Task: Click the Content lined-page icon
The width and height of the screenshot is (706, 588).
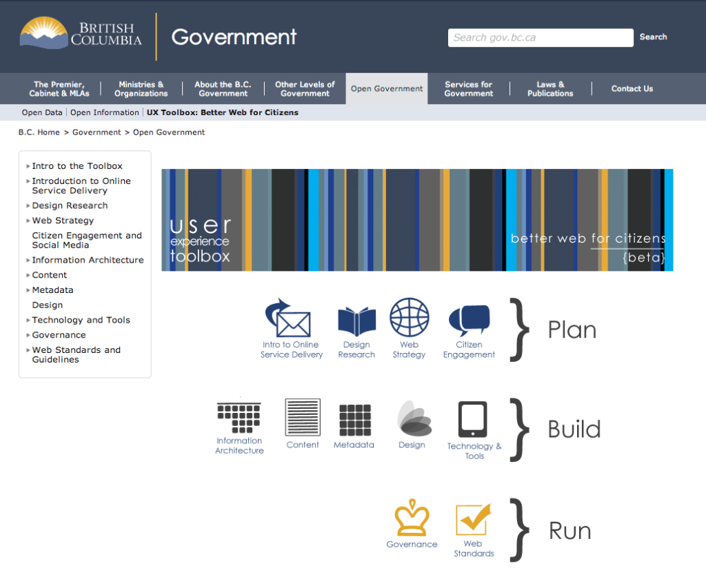Action: coord(303,417)
